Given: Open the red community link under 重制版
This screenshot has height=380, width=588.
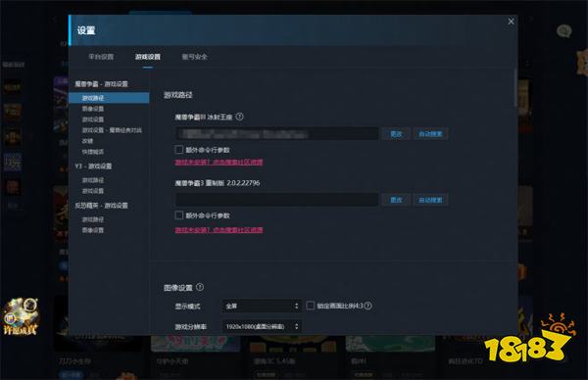Looking at the screenshot, I should (219, 230).
